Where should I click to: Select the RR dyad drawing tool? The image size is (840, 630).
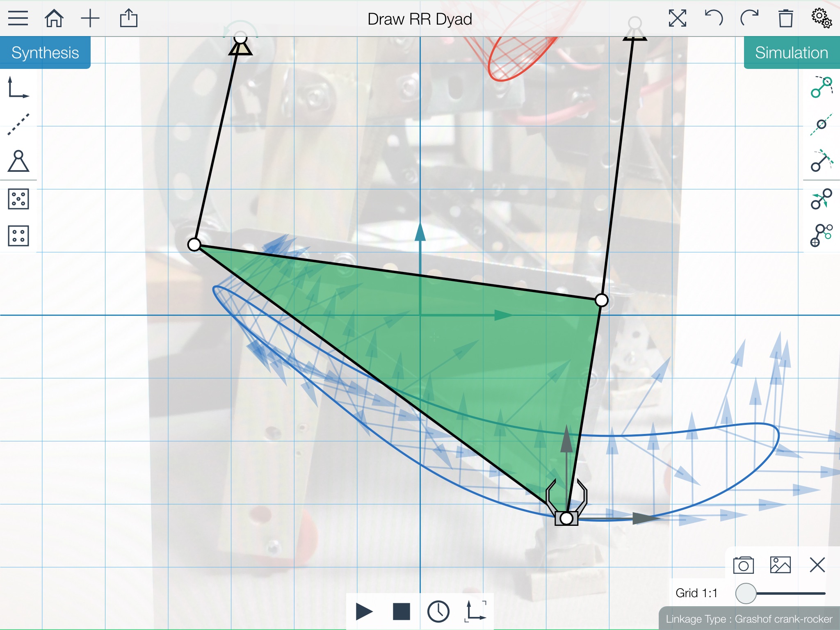click(x=821, y=87)
